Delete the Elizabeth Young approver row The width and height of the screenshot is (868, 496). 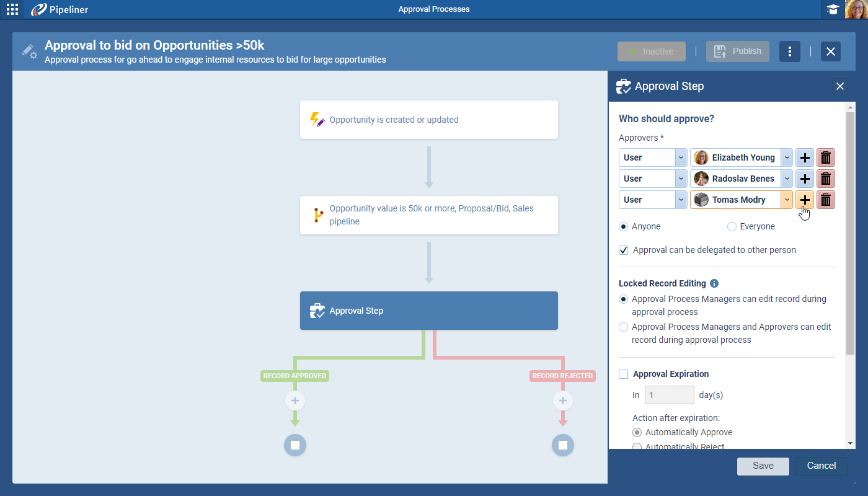[x=825, y=157]
